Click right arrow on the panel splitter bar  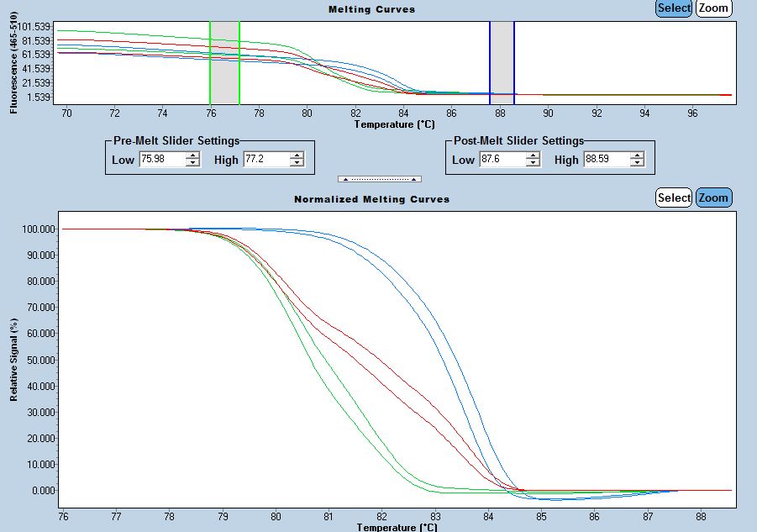[x=413, y=179]
